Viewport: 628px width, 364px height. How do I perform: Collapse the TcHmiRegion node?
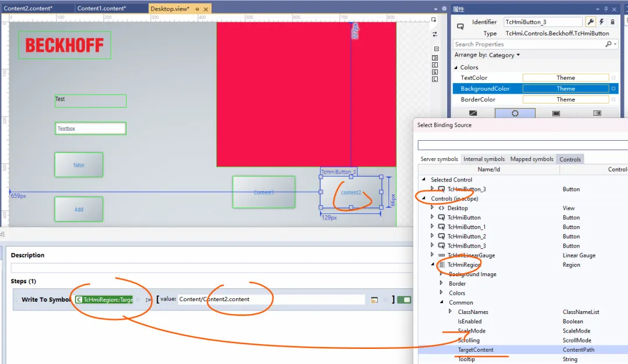433,265
